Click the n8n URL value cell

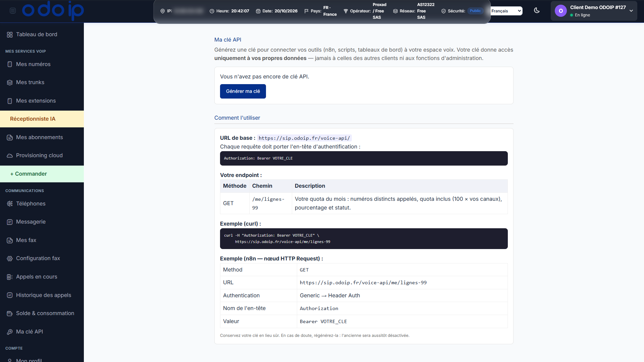tap(402, 283)
